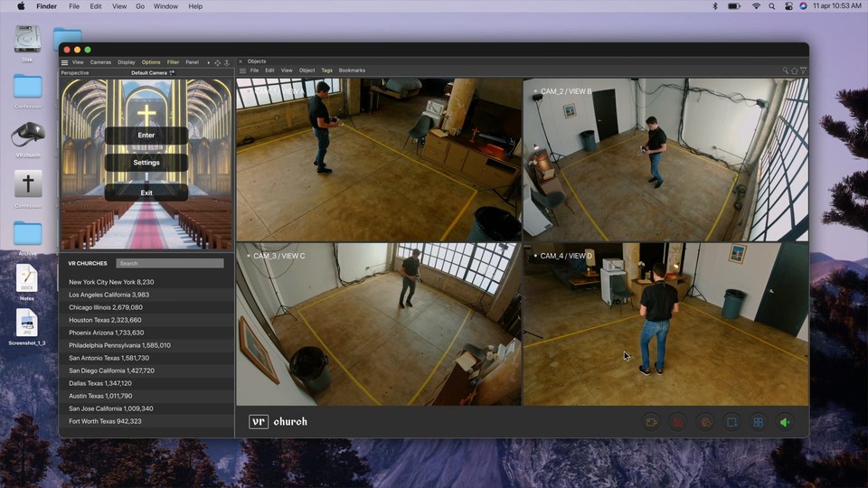Expand hidden viewport menus with the arrow
Viewport: 868px width, 488px height.
click(209, 62)
